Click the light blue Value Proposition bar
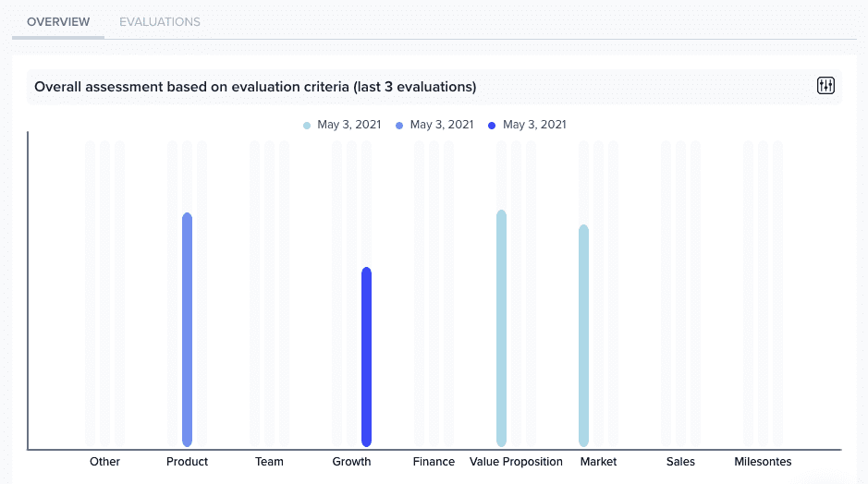 (x=501, y=328)
